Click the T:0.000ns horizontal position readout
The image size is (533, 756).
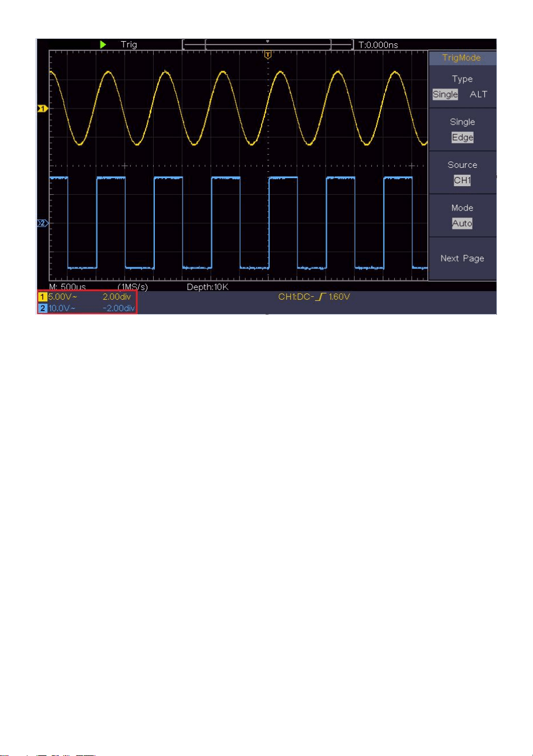coord(378,45)
